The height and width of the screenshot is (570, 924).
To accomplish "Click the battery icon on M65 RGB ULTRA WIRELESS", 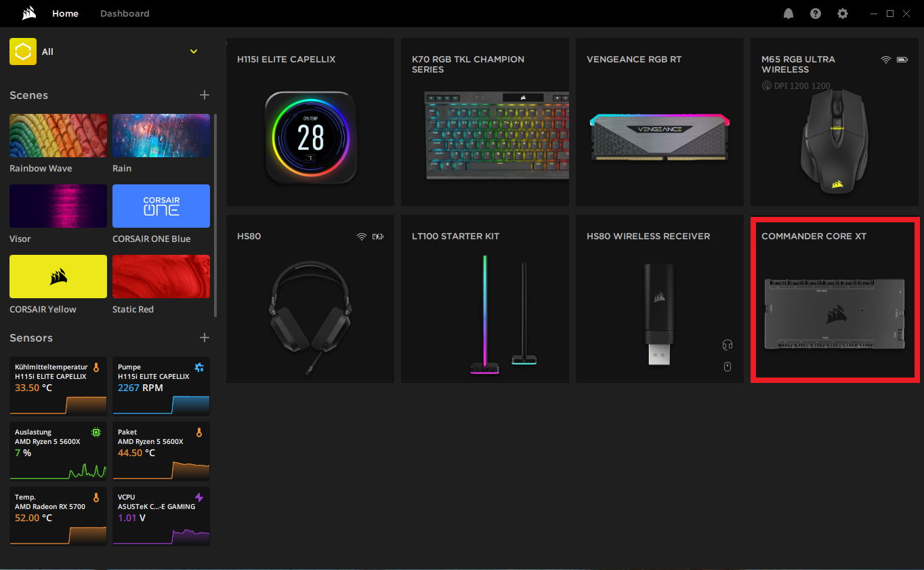I will (x=902, y=60).
